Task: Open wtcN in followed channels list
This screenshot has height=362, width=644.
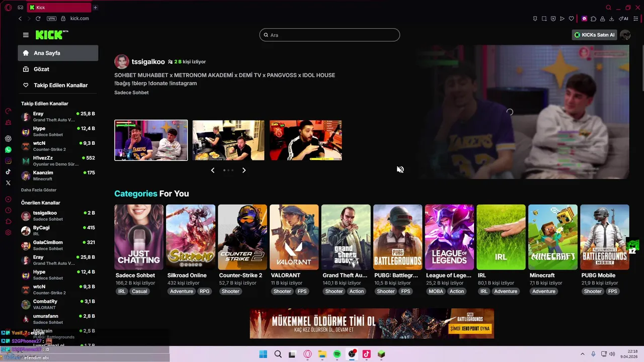Action: 58,146
